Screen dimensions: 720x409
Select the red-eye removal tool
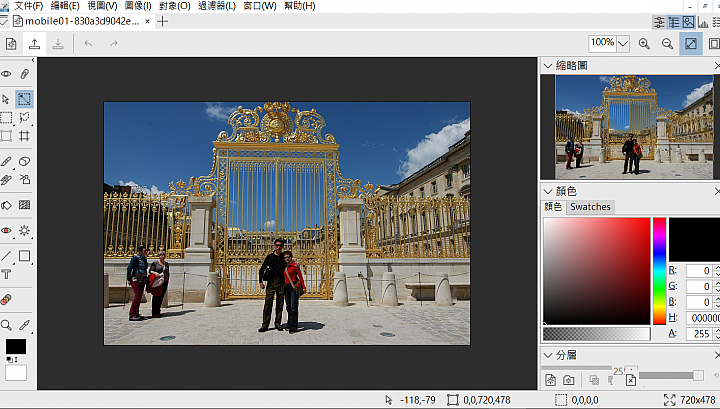tap(6, 230)
